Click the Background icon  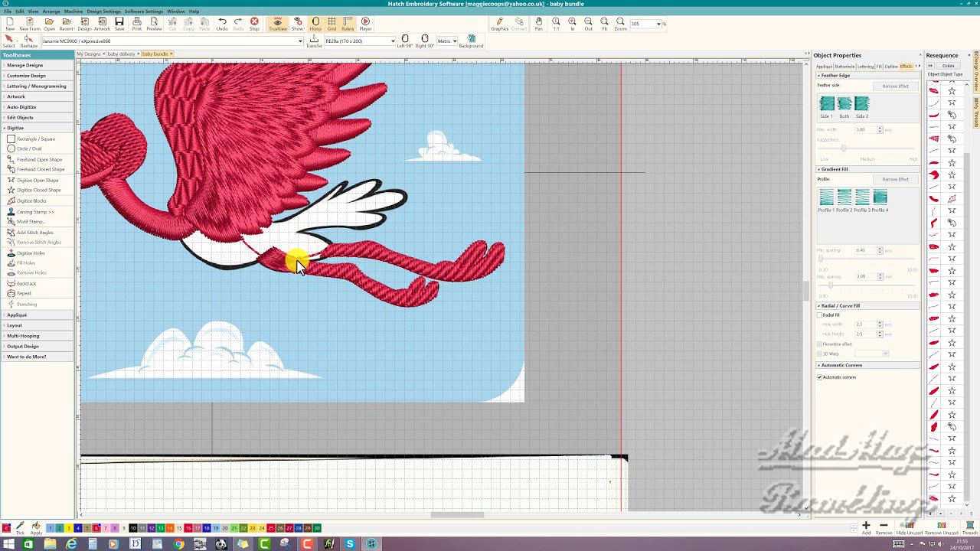[471, 41]
